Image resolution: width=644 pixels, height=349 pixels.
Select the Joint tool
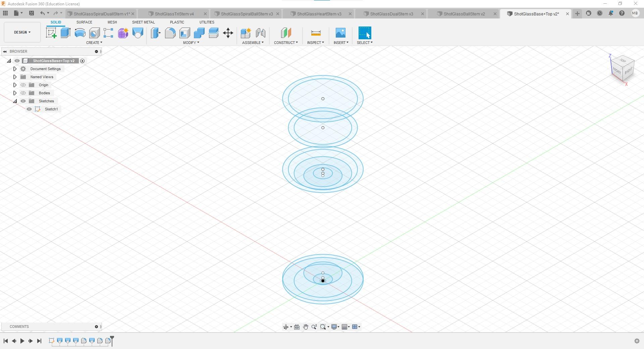260,33
